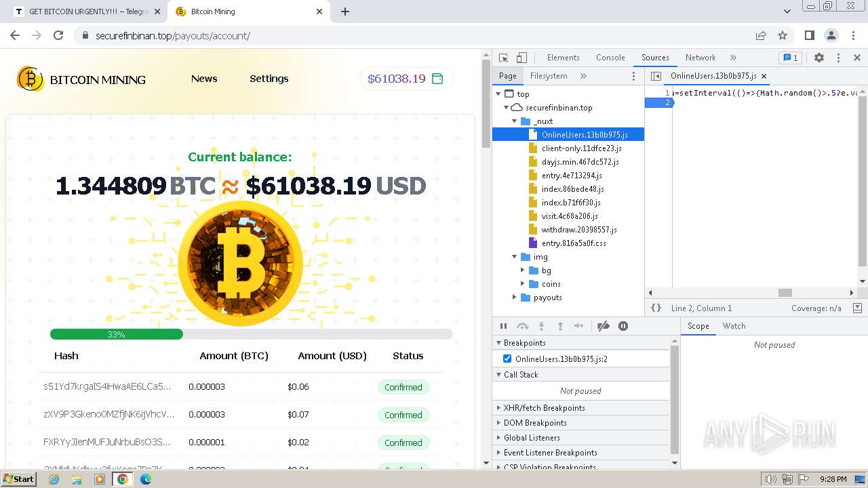Viewport: 868px width, 488px height.
Task: Show more navigator pane tabs
Action: click(x=583, y=76)
